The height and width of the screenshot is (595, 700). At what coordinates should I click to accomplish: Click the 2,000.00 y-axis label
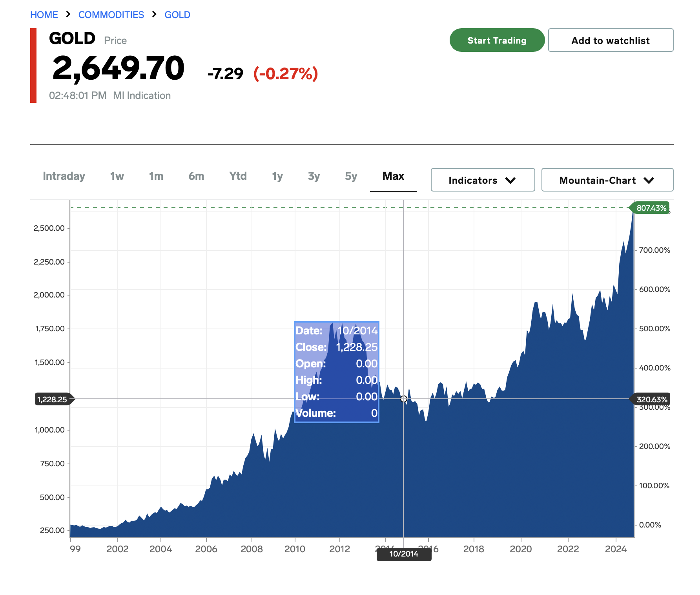(x=49, y=295)
